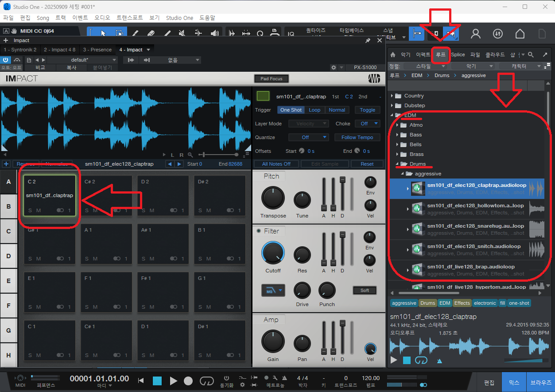Screen dimensions: 555x392
Task: Play the sample in browser preview
Action: (394, 360)
